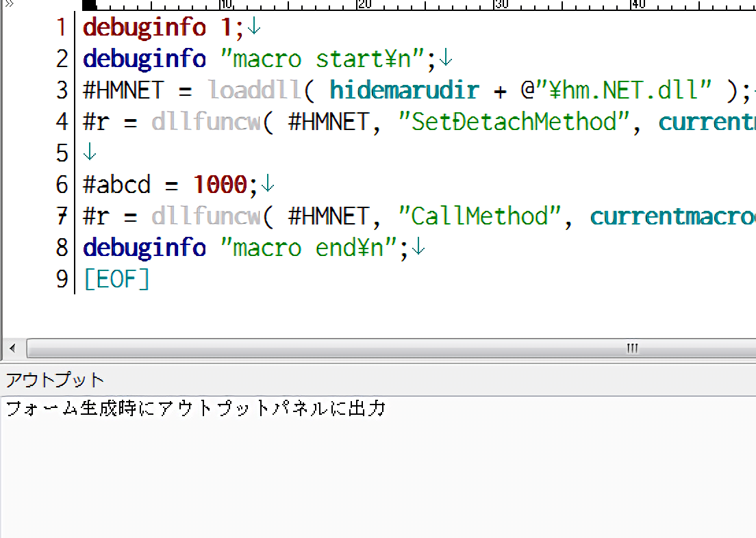
Task: Click the black column marker on the ruler
Action: [x=89, y=5]
